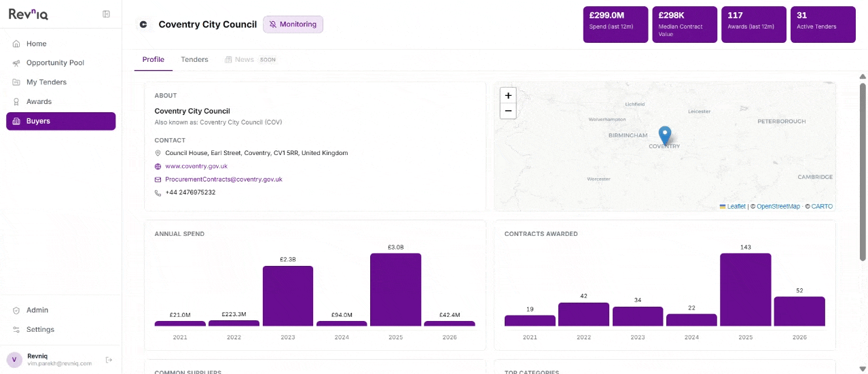Click the Awards last 12m card

click(754, 24)
